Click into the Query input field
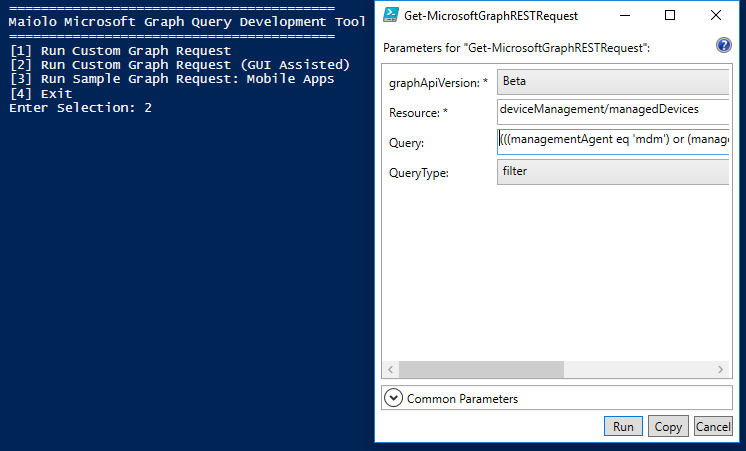Viewport: 746px width, 451px height. click(613, 142)
